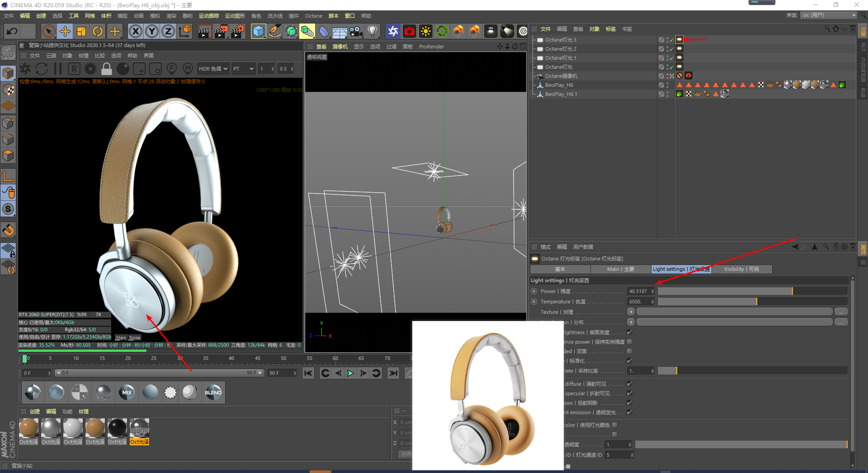Select the Octane灯光.3 object in list
The image size is (868, 473).
point(561,40)
